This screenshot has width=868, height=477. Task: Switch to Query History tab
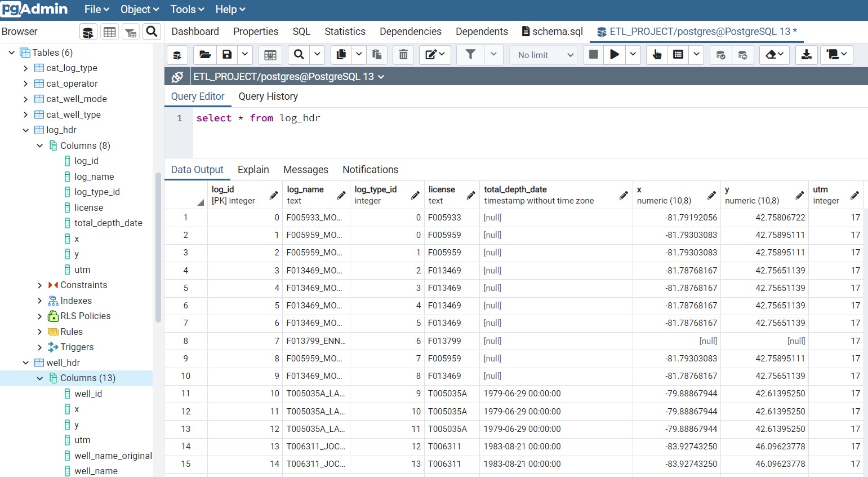(x=268, y=96)
